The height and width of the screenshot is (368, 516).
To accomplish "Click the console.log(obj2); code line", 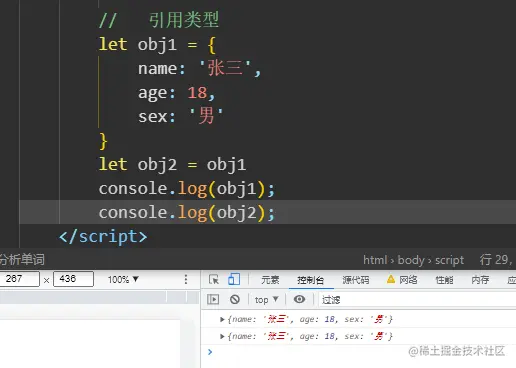I will click(x=187, y=213).
